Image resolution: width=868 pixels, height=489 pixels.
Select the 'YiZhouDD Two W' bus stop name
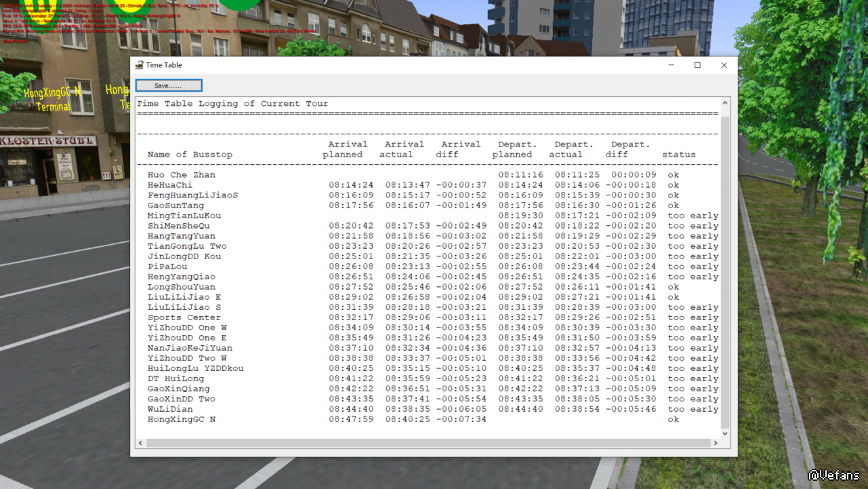tap(187, 358)
